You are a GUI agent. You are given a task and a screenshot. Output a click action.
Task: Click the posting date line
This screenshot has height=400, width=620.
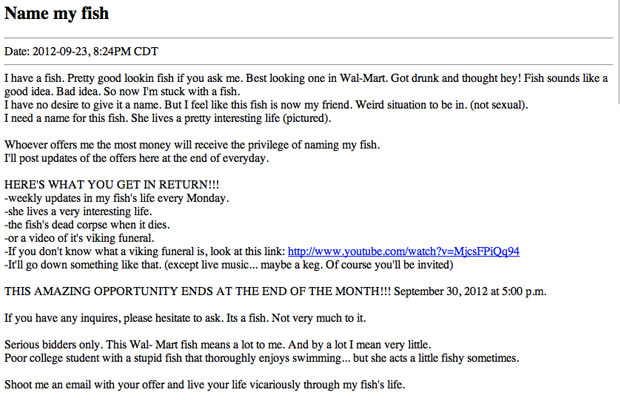pyautogui.click(x=81, y=51)
